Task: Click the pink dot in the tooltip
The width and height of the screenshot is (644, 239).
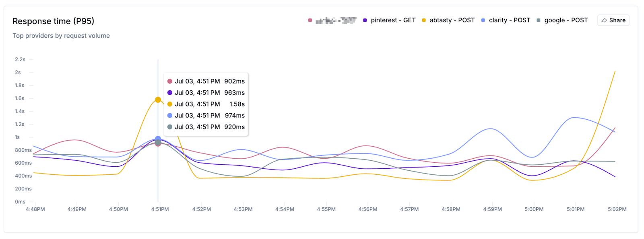Action: 170,81
